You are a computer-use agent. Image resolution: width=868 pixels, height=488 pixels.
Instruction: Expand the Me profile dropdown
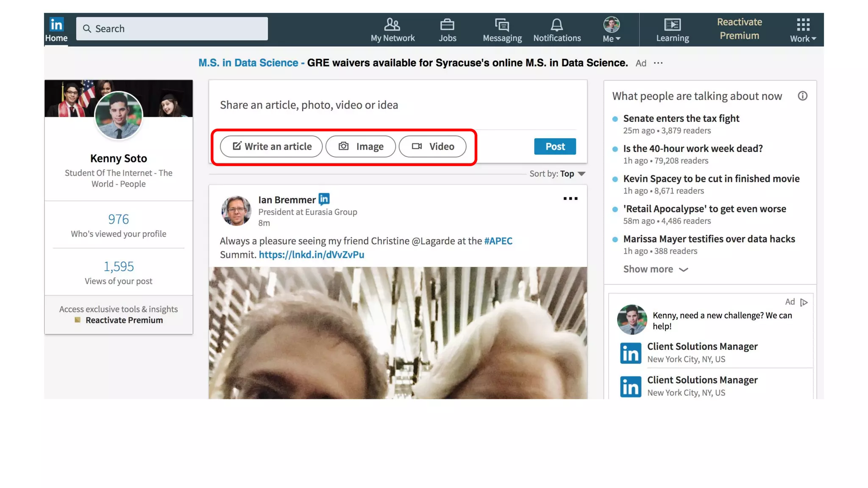[612, 30]
